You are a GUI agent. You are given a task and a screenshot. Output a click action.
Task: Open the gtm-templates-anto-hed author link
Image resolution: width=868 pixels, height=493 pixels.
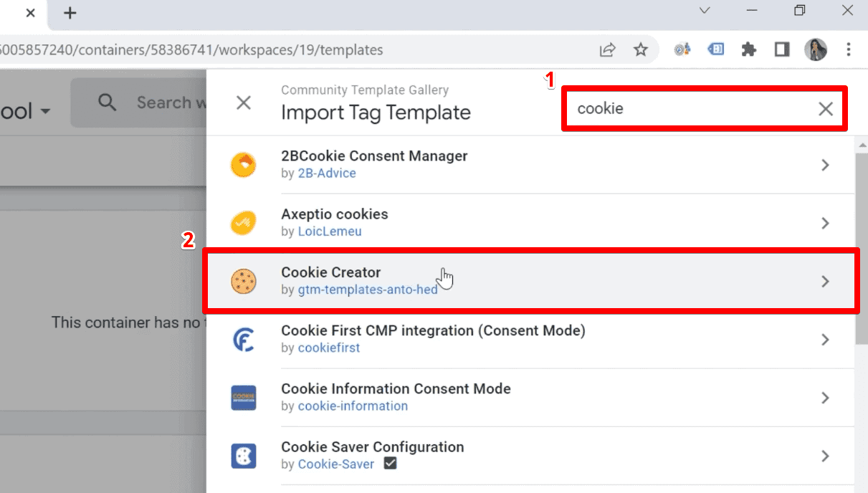pyautogui.click(x=368, y=290)
